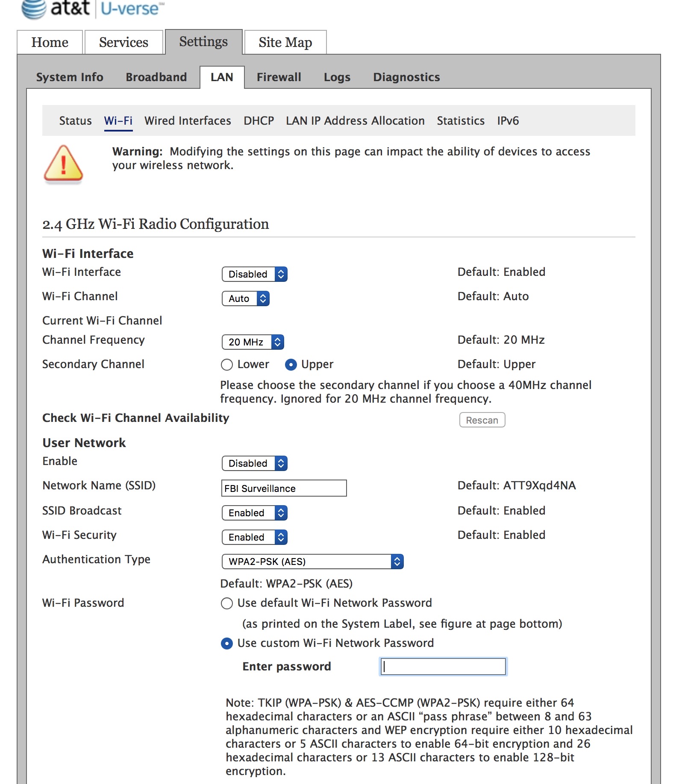Click the Network Name SSID field
Viewport: 676px width, 784px height.
[284, 488]
